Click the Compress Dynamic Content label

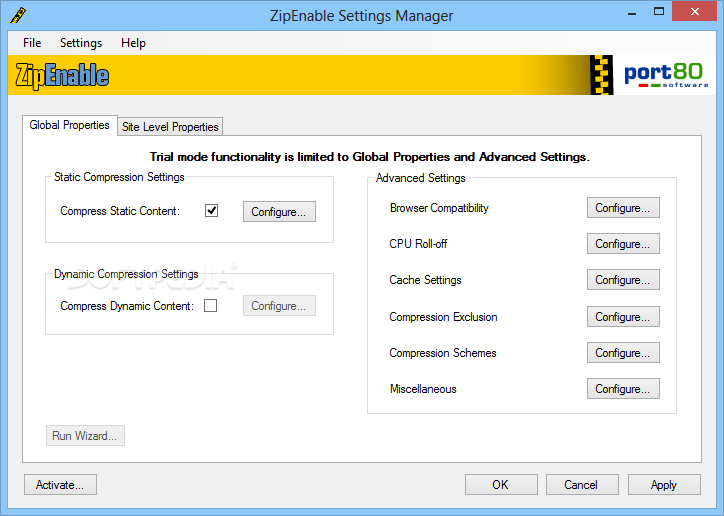pyautogui.click(x=127, y=306)
